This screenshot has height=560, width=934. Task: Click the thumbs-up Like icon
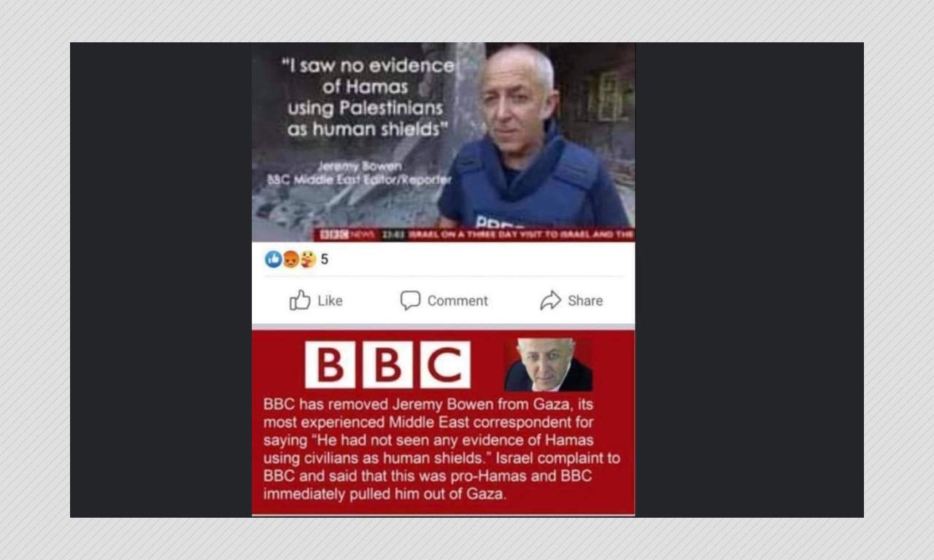300,300
